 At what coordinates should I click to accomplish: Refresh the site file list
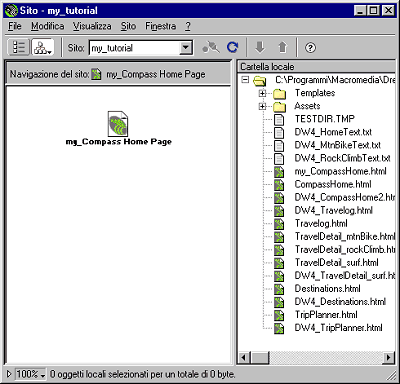[232, 47]
